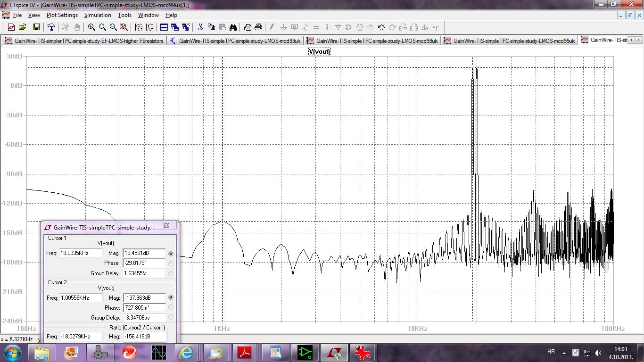Click the Redo arrow icon
The height and width of the screenshot is (362, 644).
392,27
